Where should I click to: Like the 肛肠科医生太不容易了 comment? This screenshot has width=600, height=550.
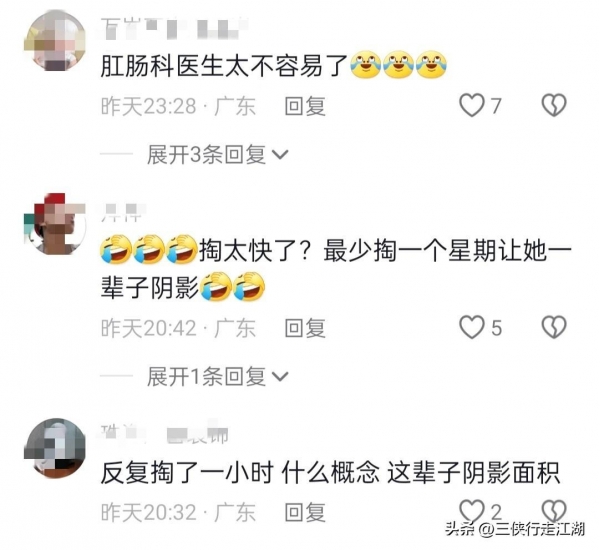click(472, 105)
